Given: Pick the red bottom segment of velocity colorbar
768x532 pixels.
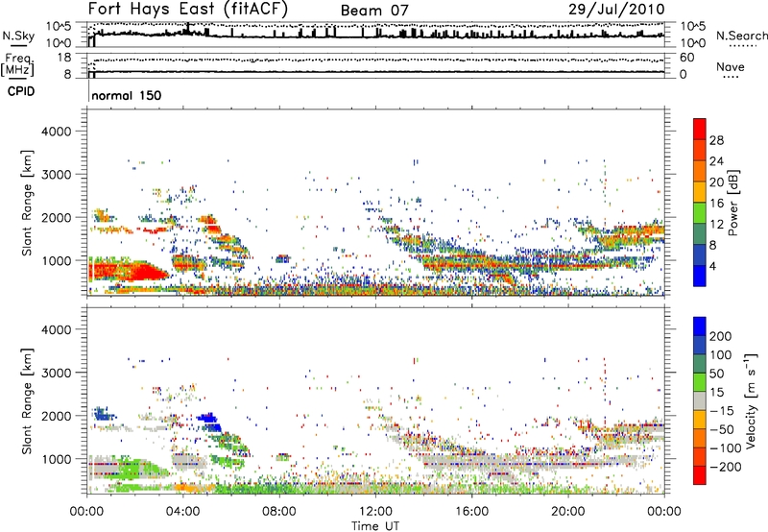Looking at the screenshot, I should [x=700, y=475].
